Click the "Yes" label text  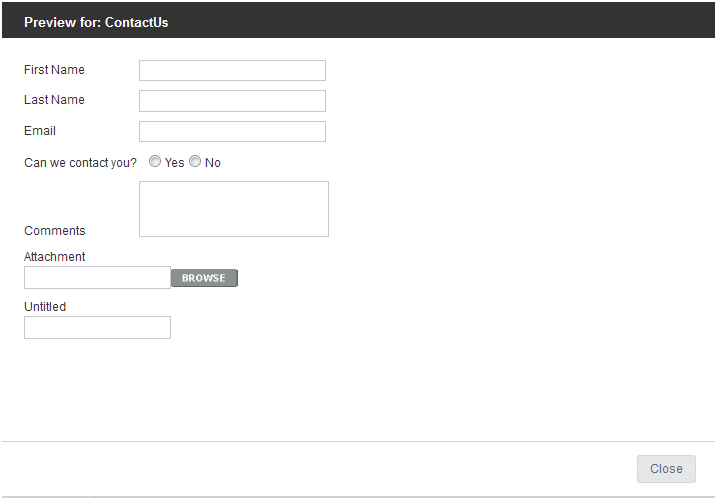click(x=174, y=163)
